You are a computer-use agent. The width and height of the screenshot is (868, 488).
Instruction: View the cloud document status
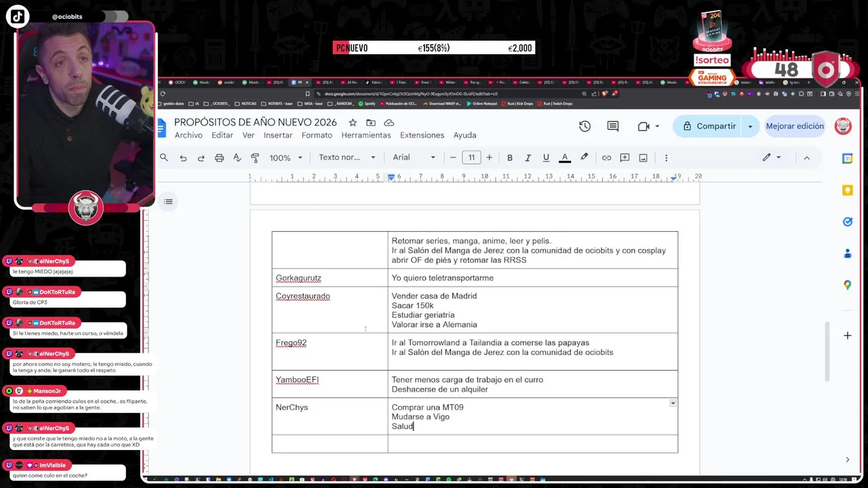point(389,123)
